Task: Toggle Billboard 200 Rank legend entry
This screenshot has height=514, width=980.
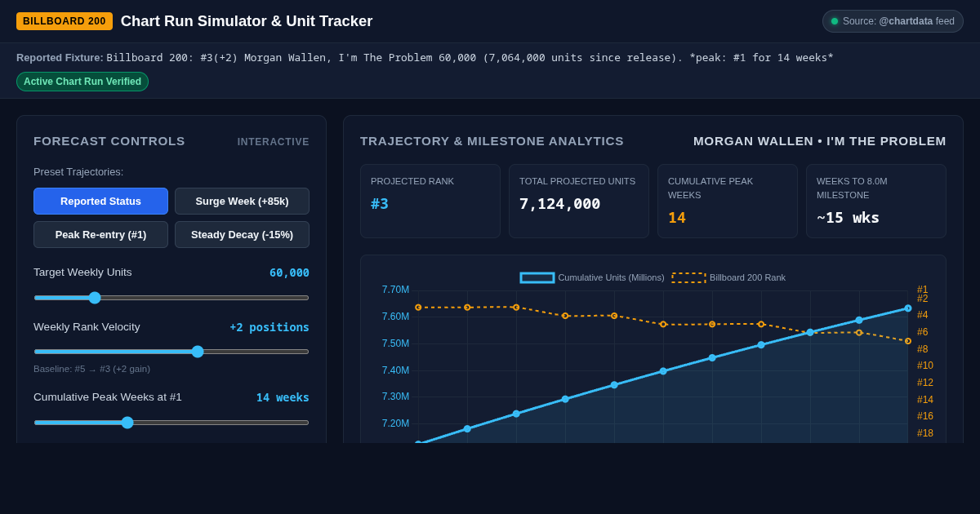Action: tap(728, 277)
